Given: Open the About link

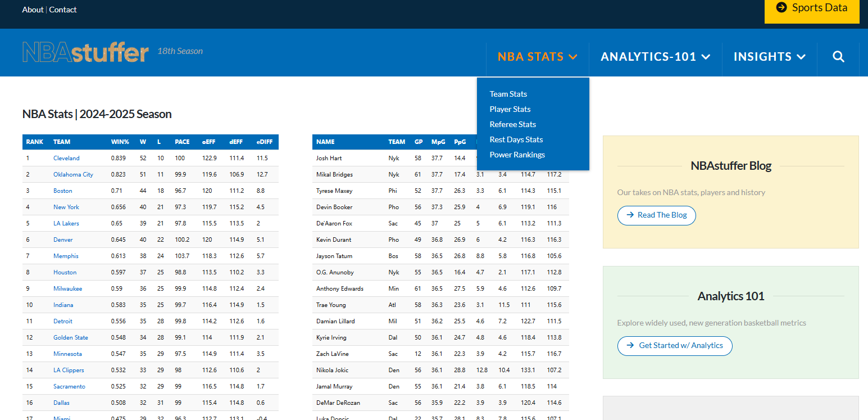Looking at the screenshot, I should [x=33, y=10].
